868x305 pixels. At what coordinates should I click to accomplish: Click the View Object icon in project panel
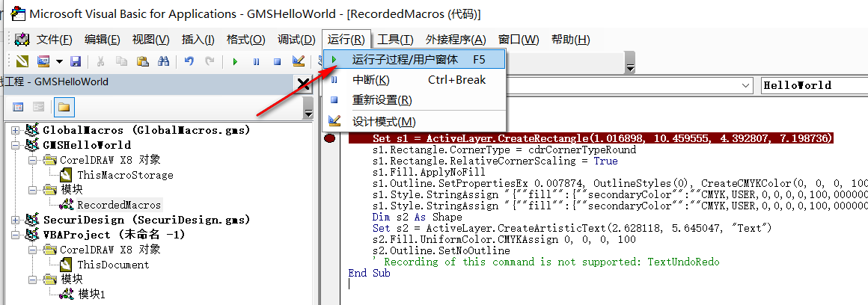tap(38, 107)
